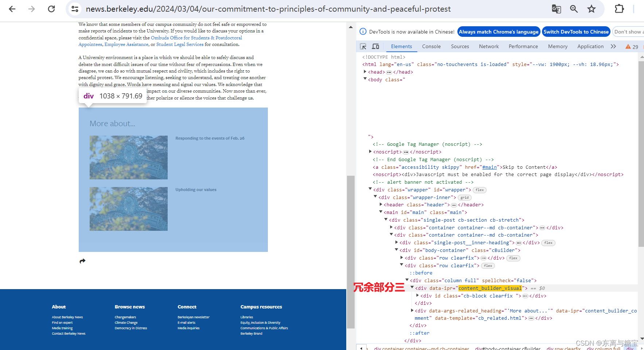This screenshot has width=644, height=350.
Task: Click Always match Chrome's language
Action: 499,32
